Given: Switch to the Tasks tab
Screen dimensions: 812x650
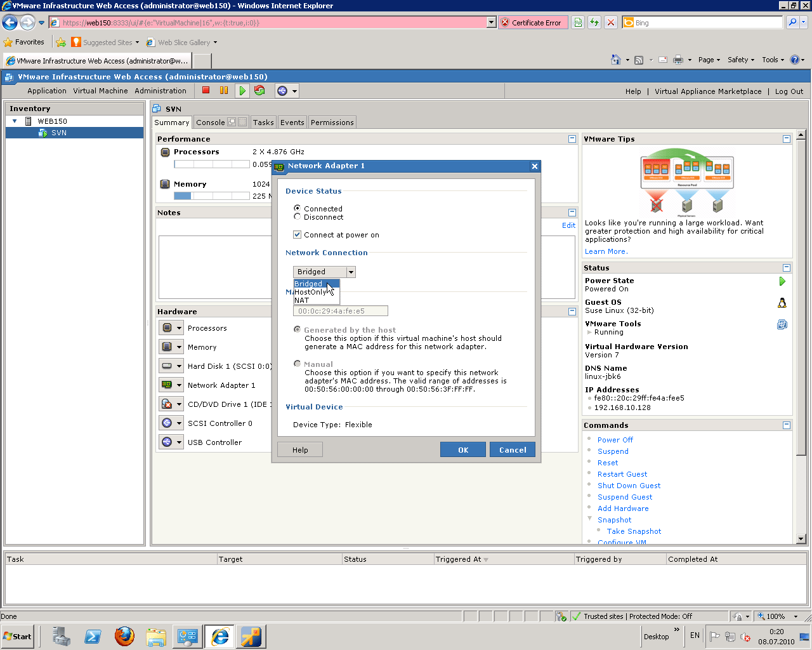Looking at the screenshot, I should click(x=263, y=123).
